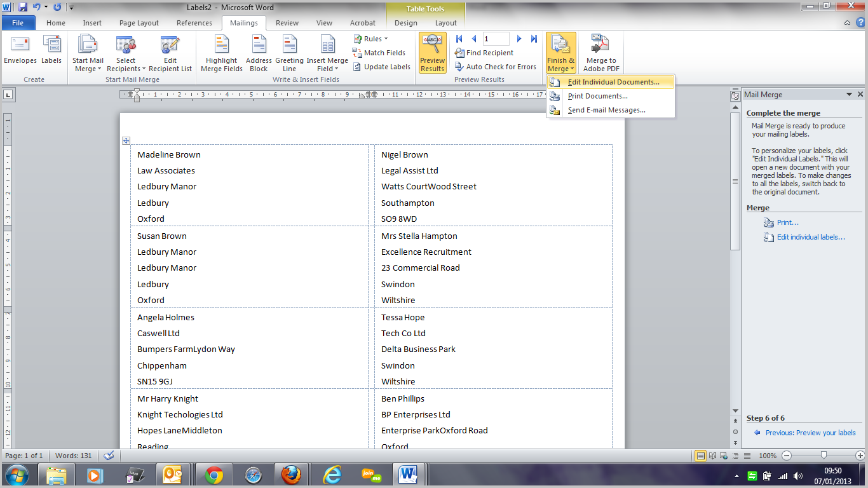The width and height of the screenshot is (868, 488).
Task: Click Update Labels
Action: pyautogui.click(x=381, y=67)
